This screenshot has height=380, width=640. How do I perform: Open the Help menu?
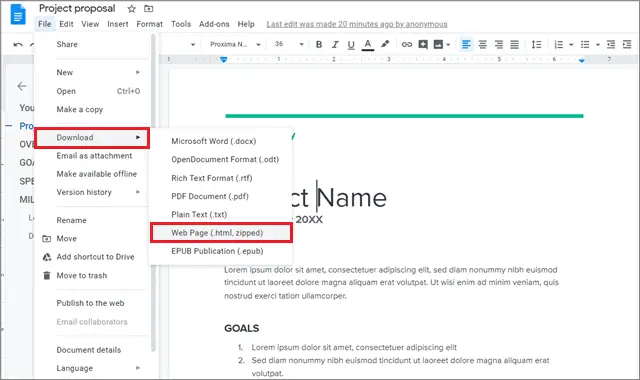click(x=246, y=24)
